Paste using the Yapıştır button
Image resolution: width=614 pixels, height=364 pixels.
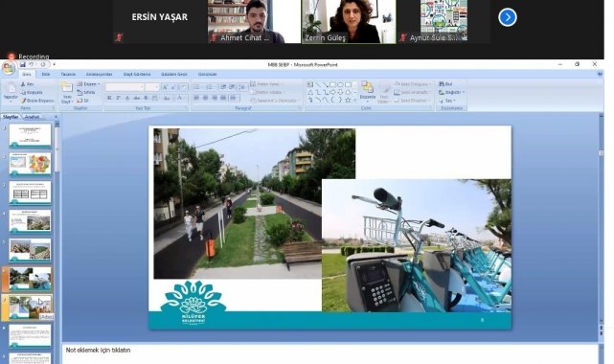point(11,92)
